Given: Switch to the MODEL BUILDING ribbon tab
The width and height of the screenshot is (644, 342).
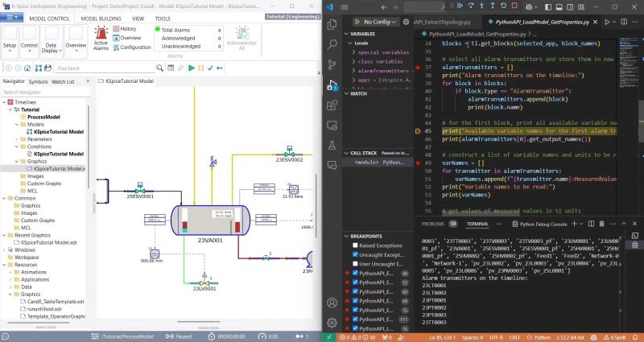Looking at the screenshot, I should click(102, 17).
